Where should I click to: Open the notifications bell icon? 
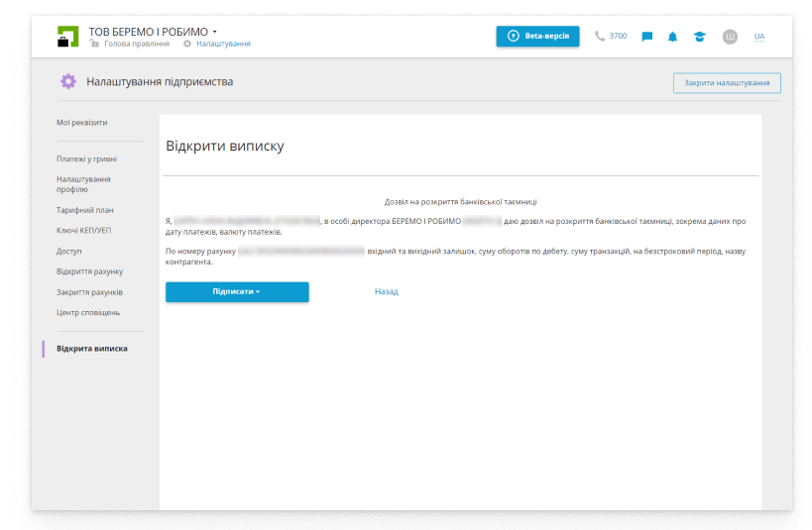coord(673,37)
